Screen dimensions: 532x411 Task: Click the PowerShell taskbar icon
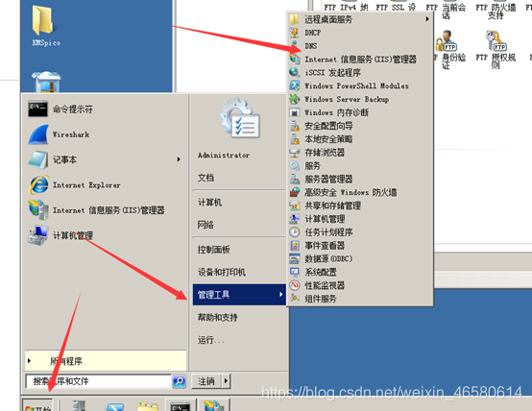(115, 406)
